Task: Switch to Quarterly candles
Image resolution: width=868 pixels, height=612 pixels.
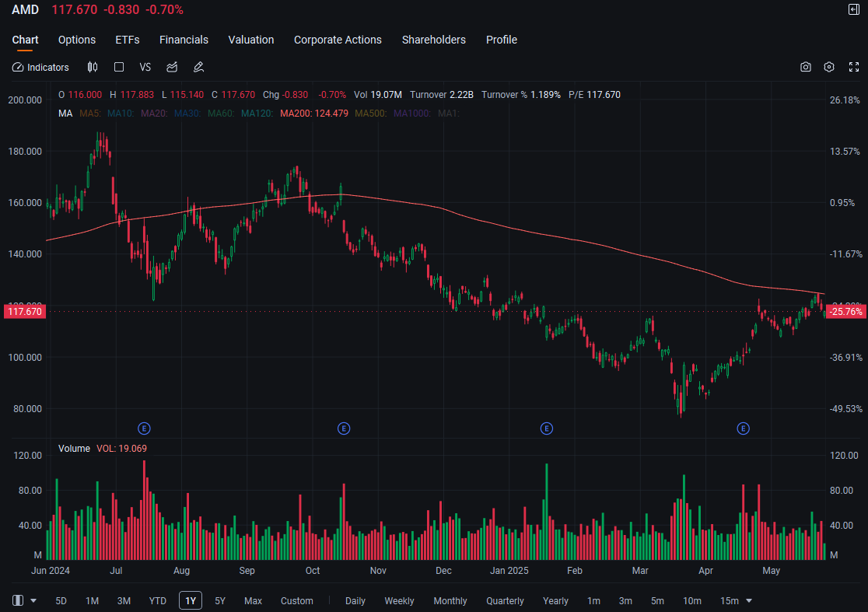Action: tap(505, 600)
